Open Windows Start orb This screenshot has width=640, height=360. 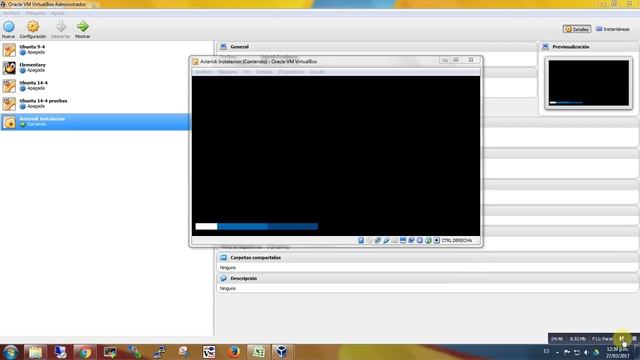(x=11, y=352)
